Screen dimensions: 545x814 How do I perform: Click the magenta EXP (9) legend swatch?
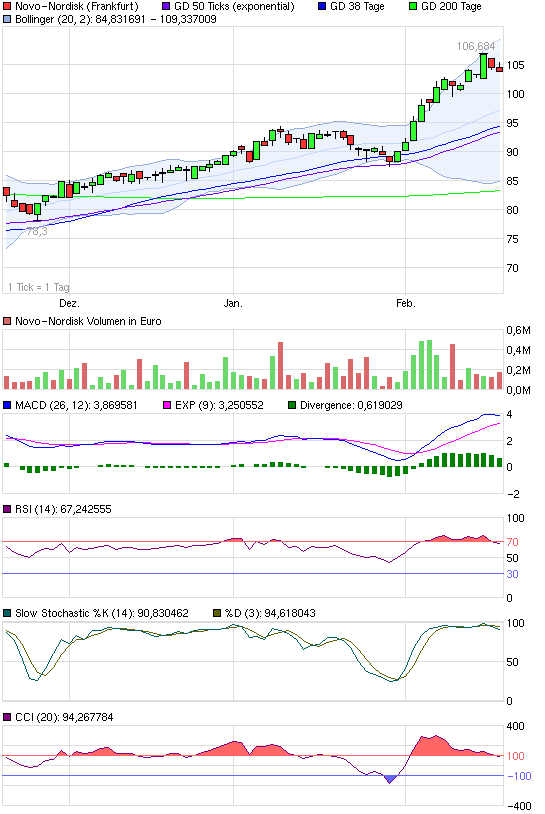(x=167, y=405)
